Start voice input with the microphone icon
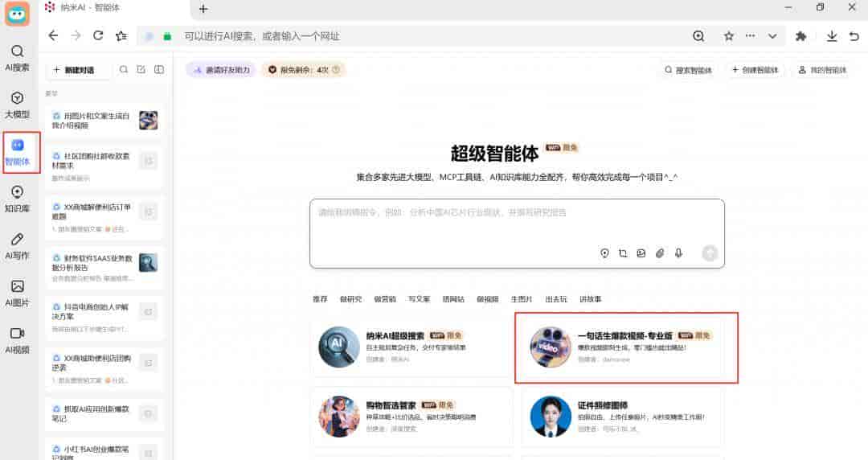868x460 pixels. 678,253
